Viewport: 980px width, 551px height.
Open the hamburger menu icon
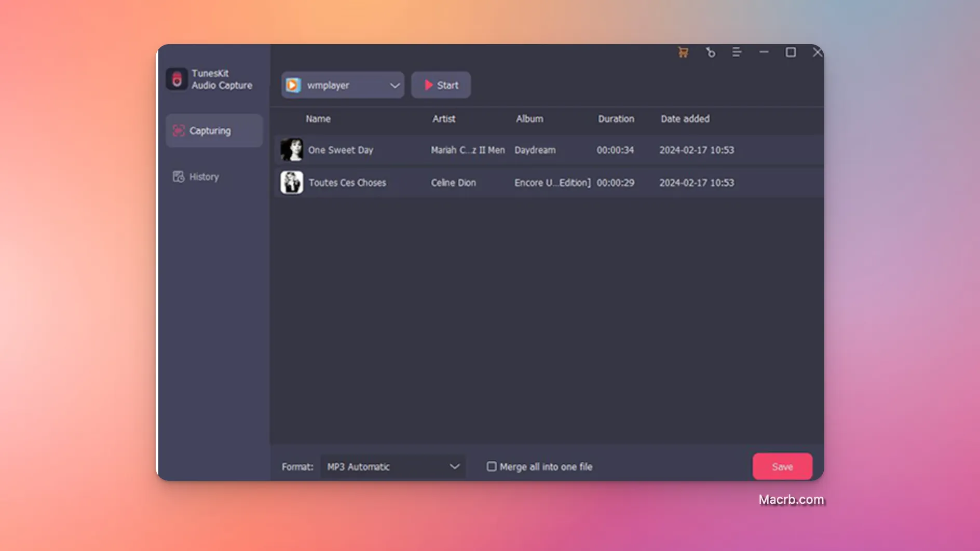point(737,52)
